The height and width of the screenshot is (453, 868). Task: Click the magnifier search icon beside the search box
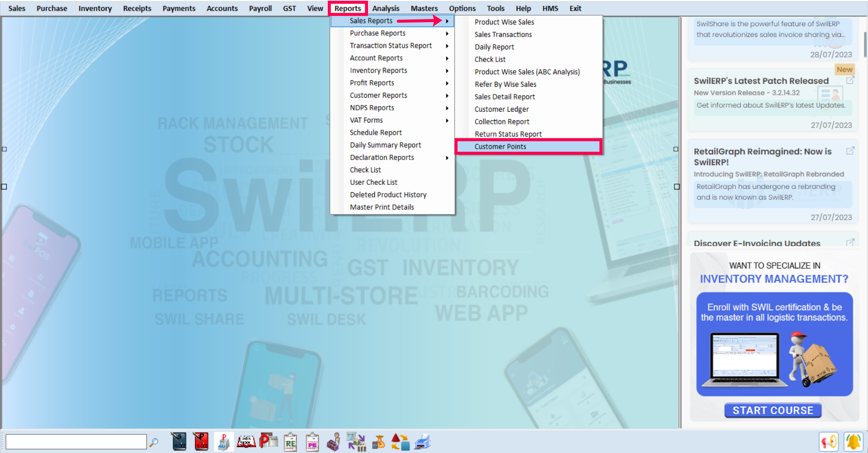coord(154,442)
